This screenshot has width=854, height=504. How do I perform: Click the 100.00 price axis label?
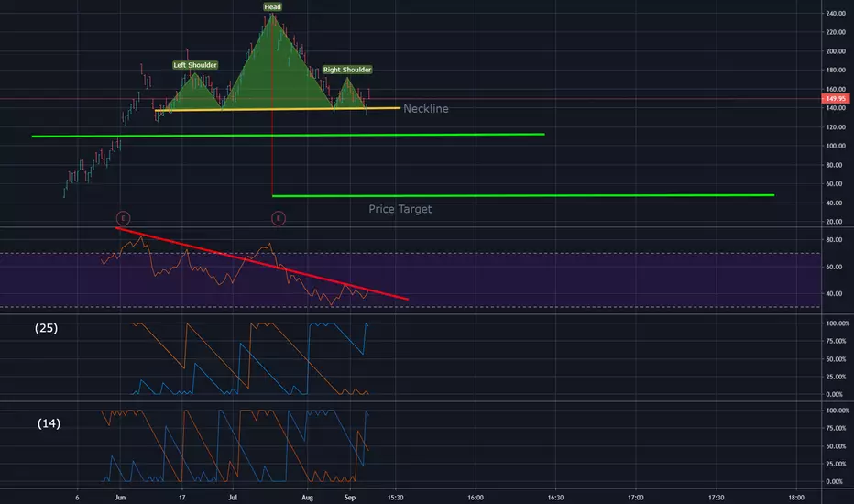tap(836, 146)
